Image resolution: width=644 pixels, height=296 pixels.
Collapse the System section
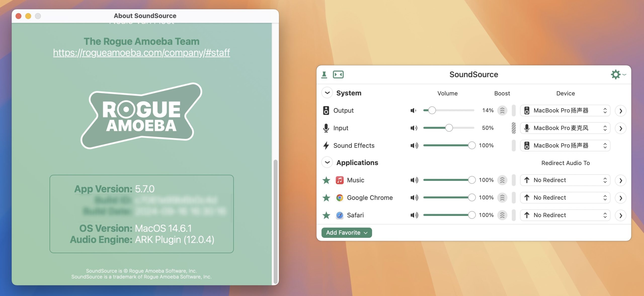click(327, 93)
